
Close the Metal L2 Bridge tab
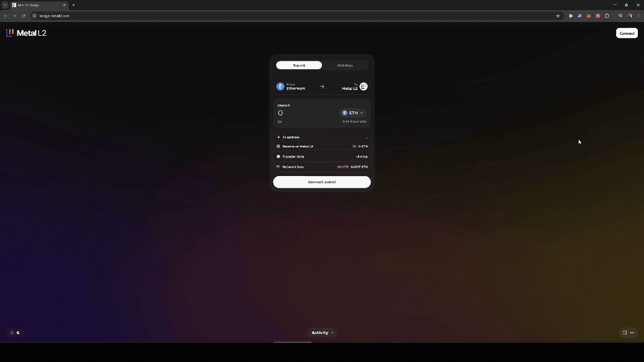tap(64, 5)
